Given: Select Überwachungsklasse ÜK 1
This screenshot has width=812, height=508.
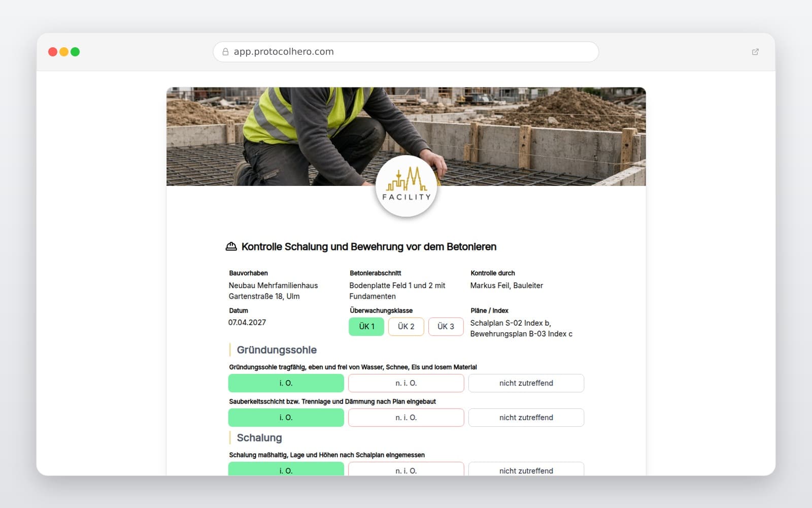Looking at the screenshot, I should (x=366, y=327).
